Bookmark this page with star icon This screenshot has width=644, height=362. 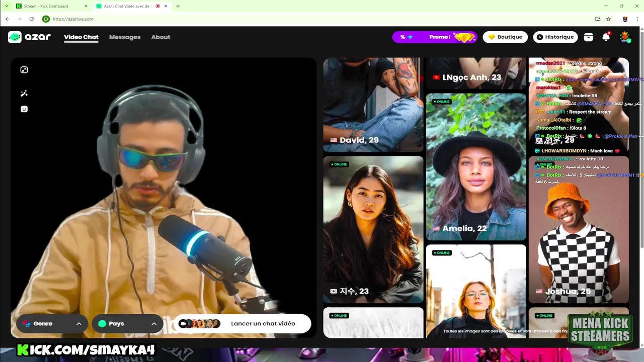tap(608, 19)
